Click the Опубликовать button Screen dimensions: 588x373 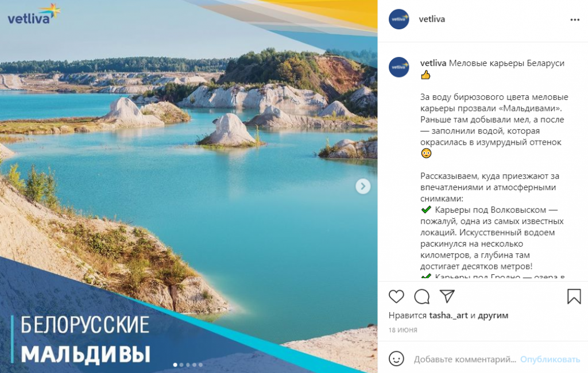point(550,359)
